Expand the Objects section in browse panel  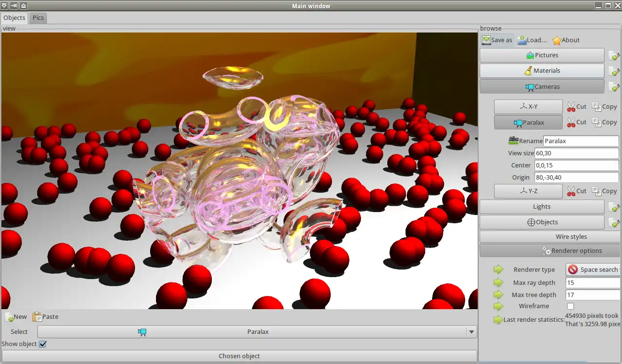[x=542, y=222]
